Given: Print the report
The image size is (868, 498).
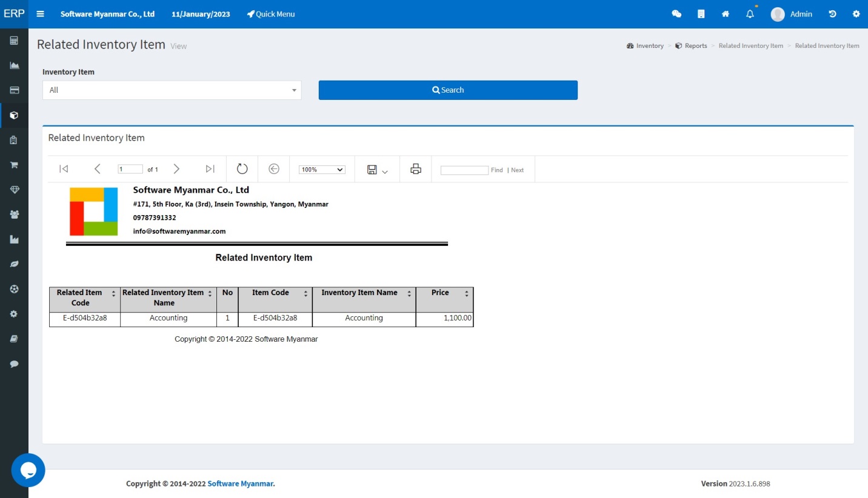Looking at the screenshot, I should [416, 169].
